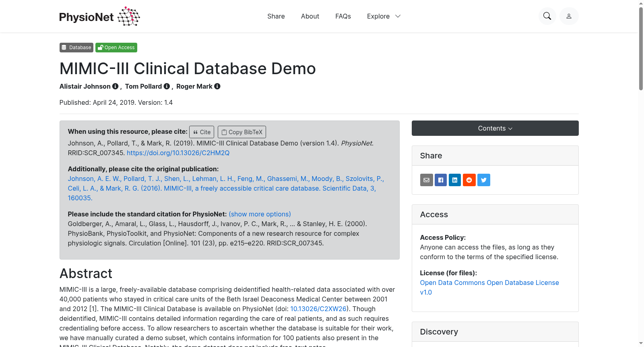Open the PhysioNet home logo
This screenshot has height=347, width=644.
click(99, 17)
